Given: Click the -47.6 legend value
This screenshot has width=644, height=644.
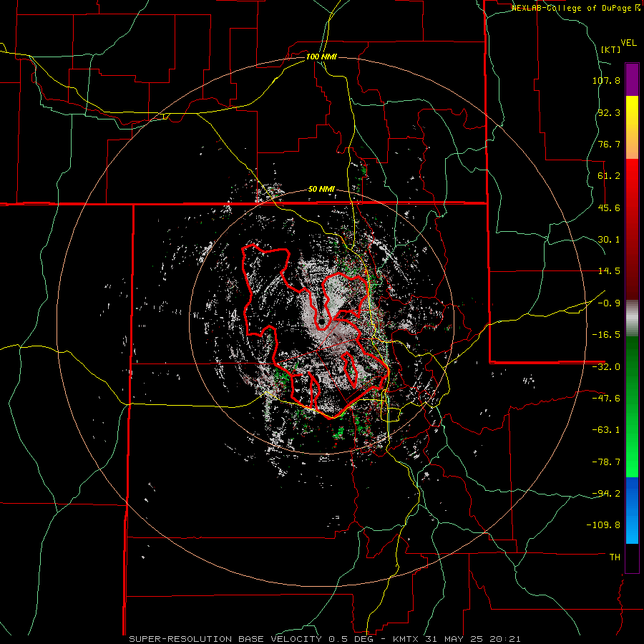Looking at the screenshot, I should [x=606, y=399].
